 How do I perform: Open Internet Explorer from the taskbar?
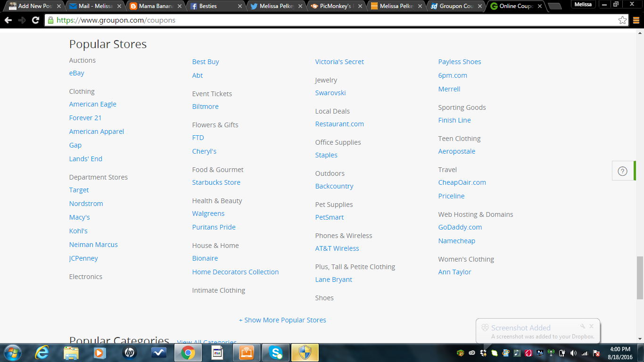point(42,353)
